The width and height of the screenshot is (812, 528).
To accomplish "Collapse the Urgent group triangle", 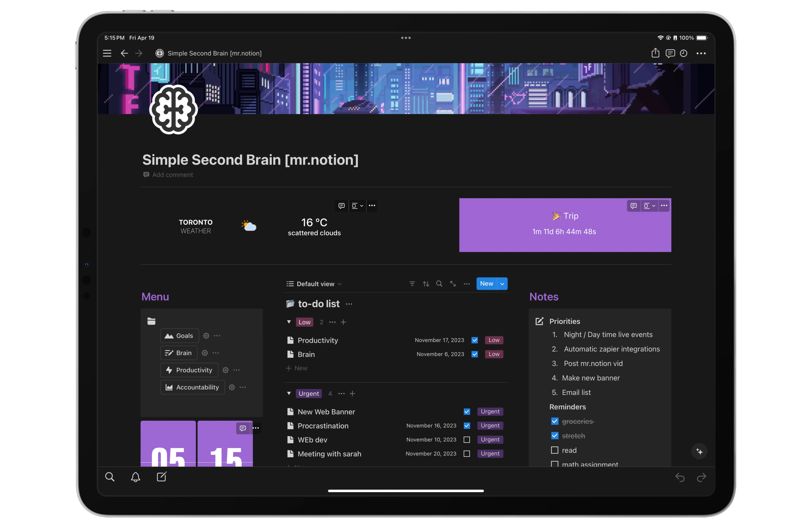I will (289, 393).
